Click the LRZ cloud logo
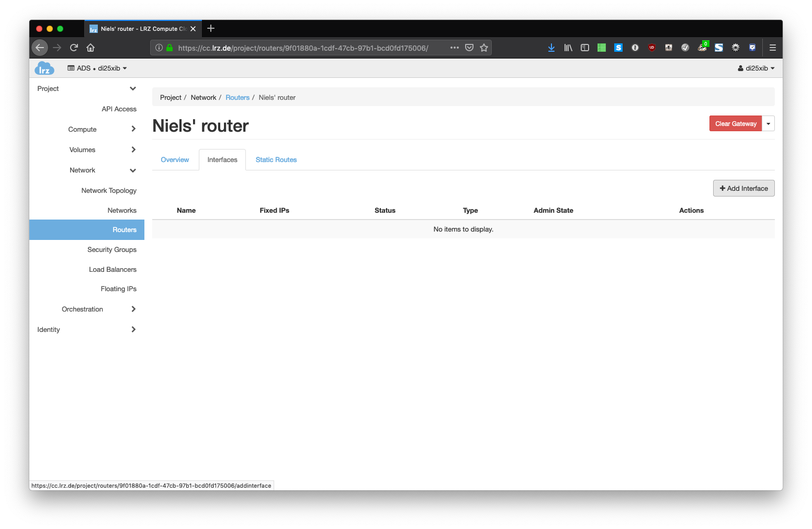This screenshot has width=812, height=529. [x=44, y=68]
